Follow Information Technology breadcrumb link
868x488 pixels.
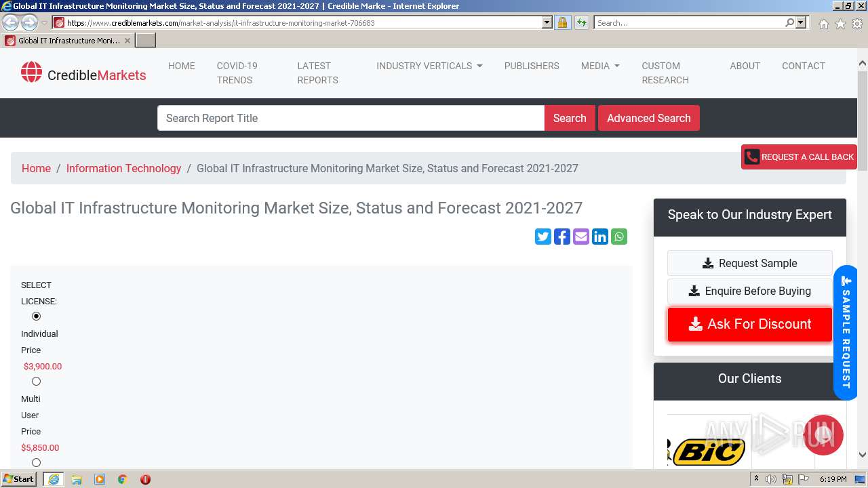[123, 168]
